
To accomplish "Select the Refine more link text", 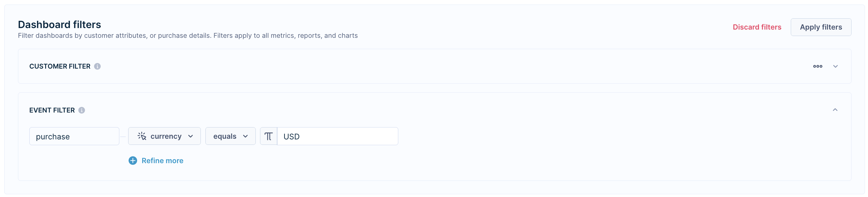I will 162,161.
